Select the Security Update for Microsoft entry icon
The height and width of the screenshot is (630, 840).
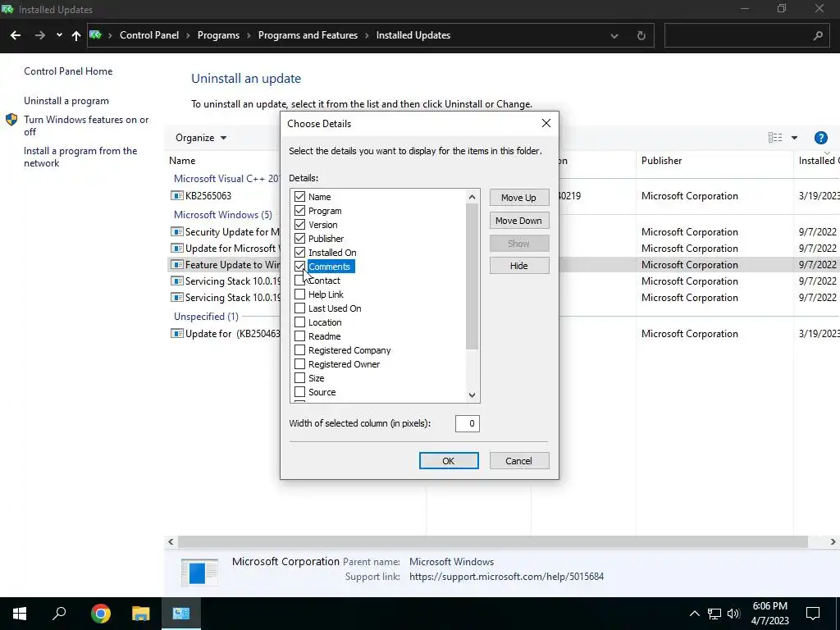[177, 232]
